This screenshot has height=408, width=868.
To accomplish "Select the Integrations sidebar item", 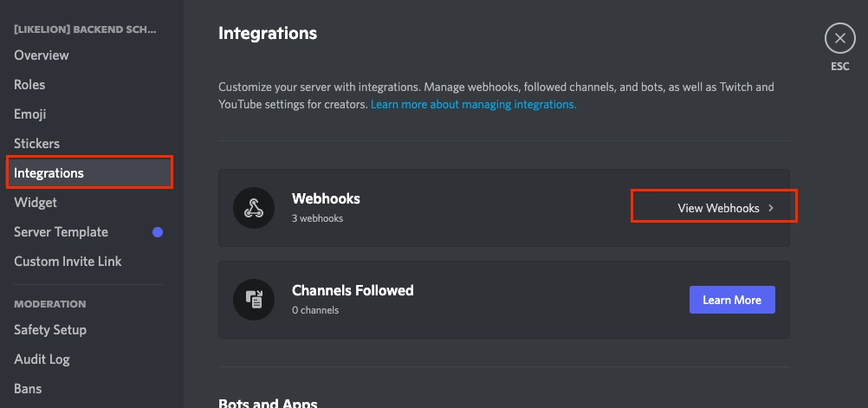I will (x=49, y=173).
